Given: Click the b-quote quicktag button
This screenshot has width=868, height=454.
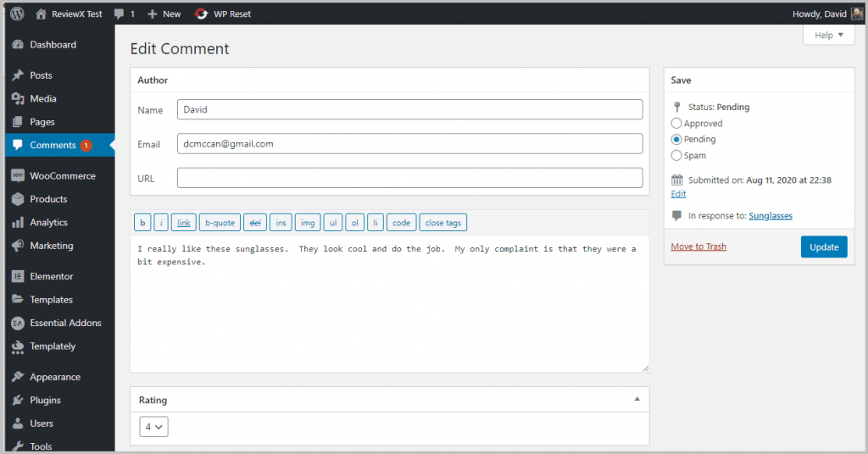Looking at the screenshot, I should [220, 223].
